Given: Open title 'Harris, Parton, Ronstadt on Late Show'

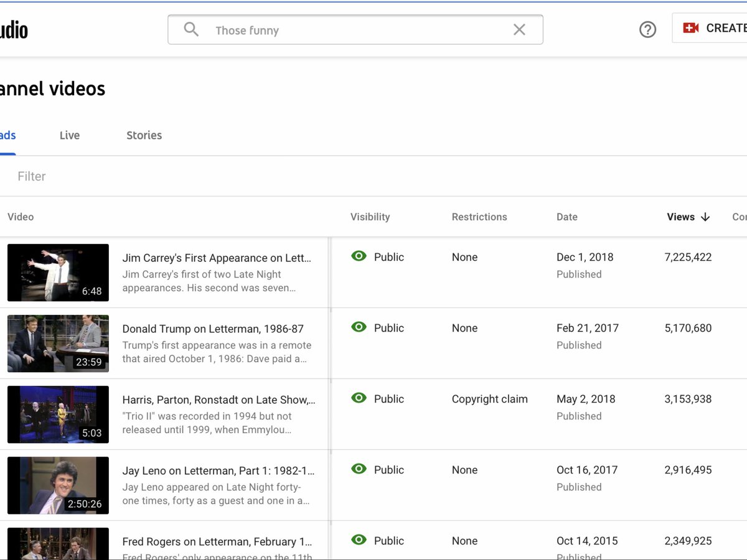Looking at the screenshot, I should pos(218,399).
